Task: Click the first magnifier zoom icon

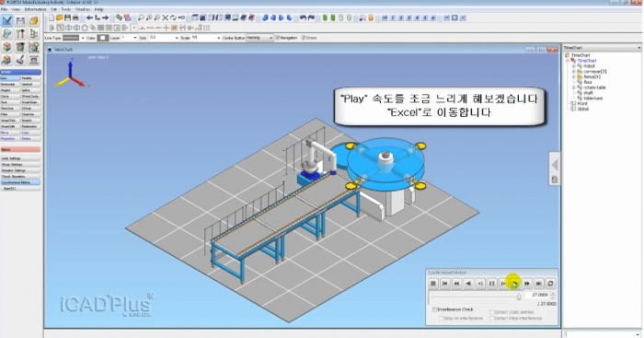Action: 141,17
